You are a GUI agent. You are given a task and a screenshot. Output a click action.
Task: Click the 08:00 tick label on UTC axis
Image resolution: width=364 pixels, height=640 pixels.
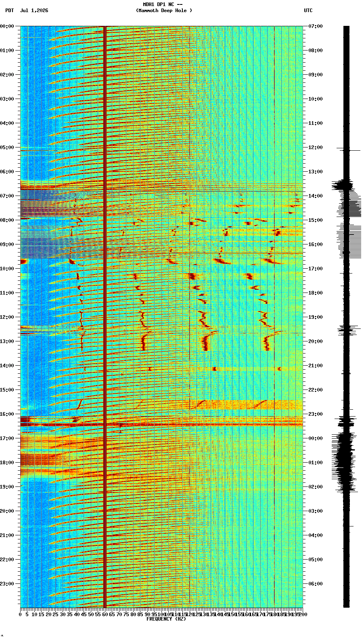click(x=316, y=51)
